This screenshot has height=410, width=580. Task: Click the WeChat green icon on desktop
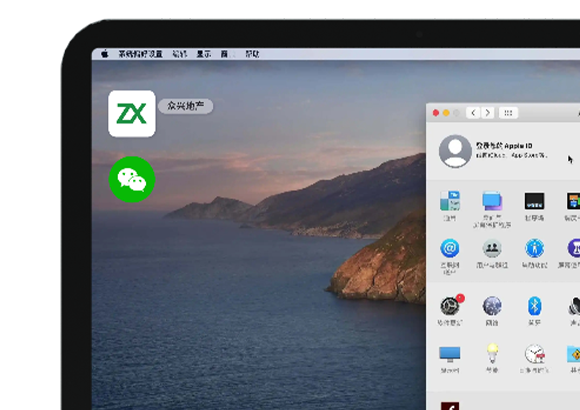pyautogui.click(x=132, y=179)
